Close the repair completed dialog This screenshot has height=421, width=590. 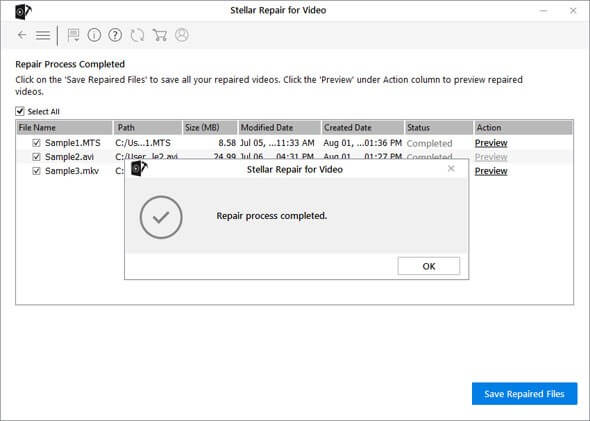click(451, 169)
